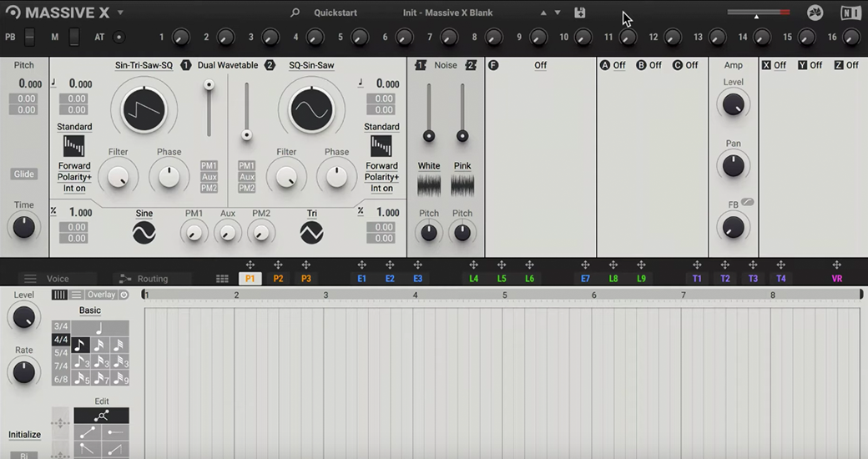The width and height of the screenshot is (868, 459).
Task: Select the quarter note grid value
Action: (99, 328)
